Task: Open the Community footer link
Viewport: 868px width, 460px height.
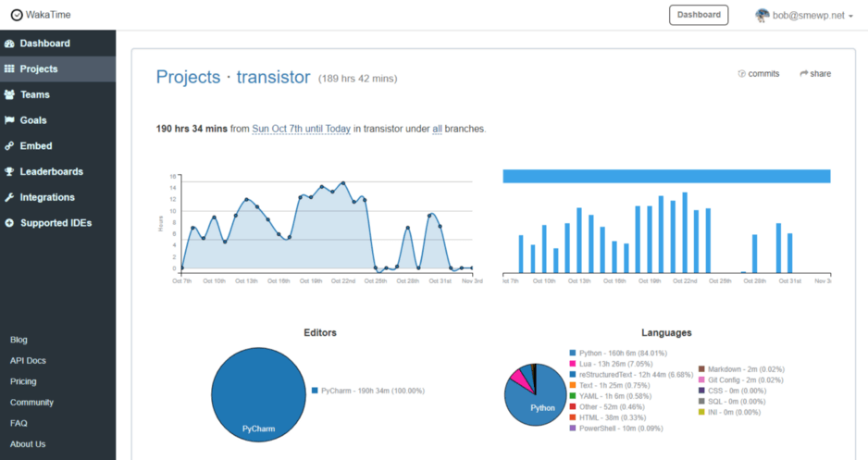Action: [x=32, y=403]
